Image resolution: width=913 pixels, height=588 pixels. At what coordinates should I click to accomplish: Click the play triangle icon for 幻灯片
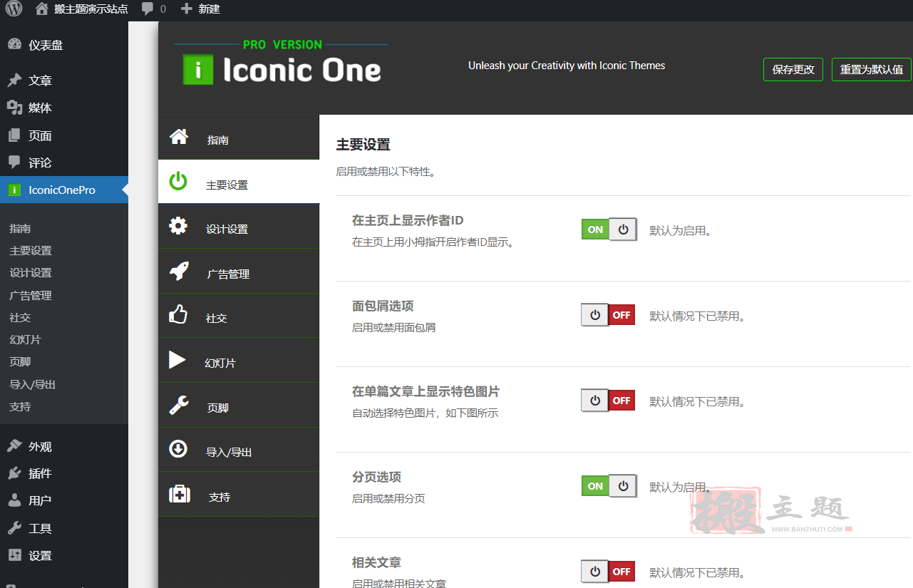(x=177, y=360)
